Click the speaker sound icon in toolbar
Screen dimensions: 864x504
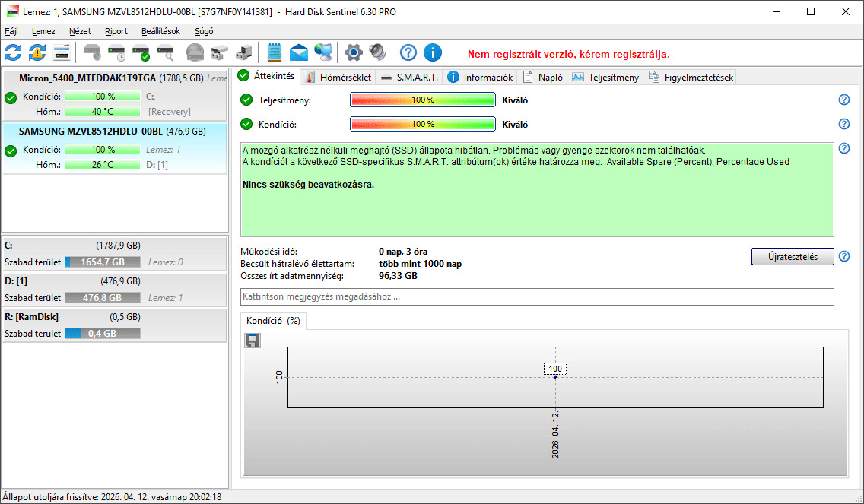point(378,53)
